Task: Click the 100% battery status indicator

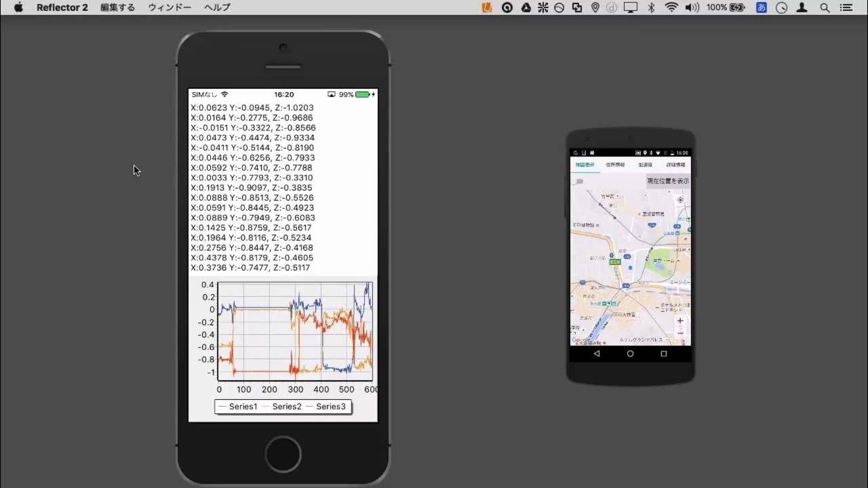Action: [x=726, y=7]
